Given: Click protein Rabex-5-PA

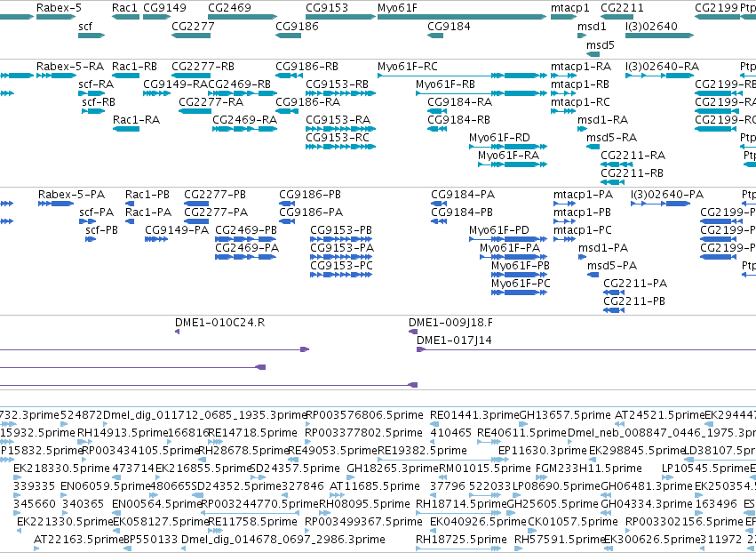Looking at the screenshot, I should tap(56, 204).
